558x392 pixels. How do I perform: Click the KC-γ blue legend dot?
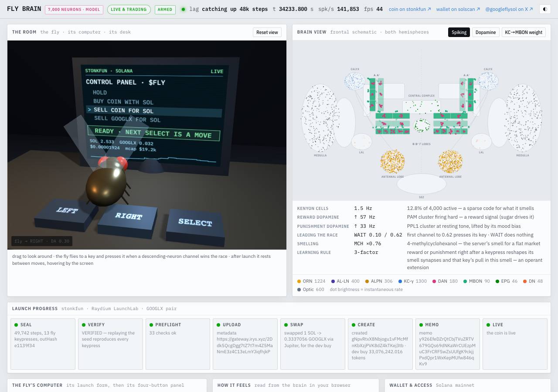click(400, 281)
